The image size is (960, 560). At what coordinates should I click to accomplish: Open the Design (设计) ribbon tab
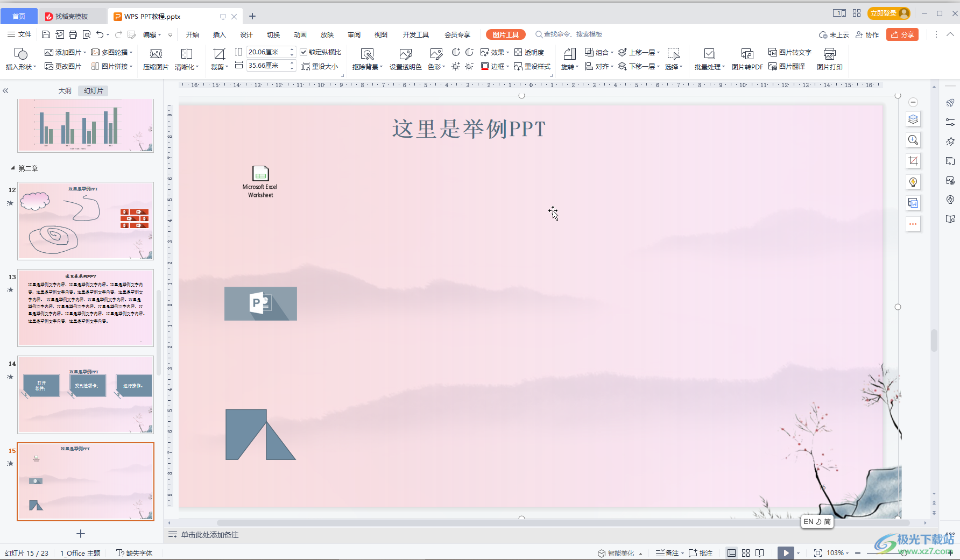246,34
